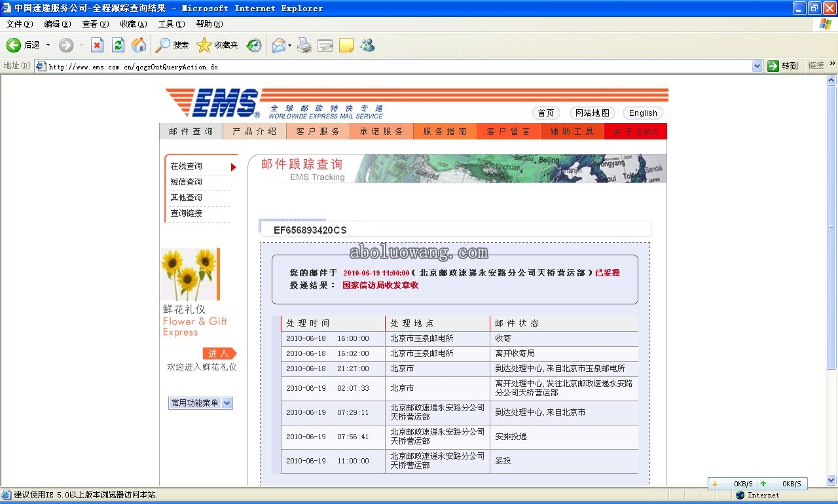Click the EMS logo
The width and height of the screenshot is (838, 504).
point(213,103)
